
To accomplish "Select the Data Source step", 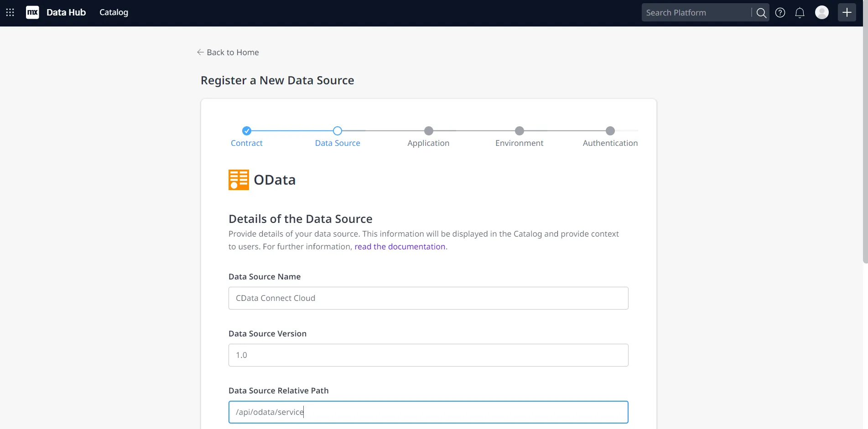I will click(x=338, y=131).
